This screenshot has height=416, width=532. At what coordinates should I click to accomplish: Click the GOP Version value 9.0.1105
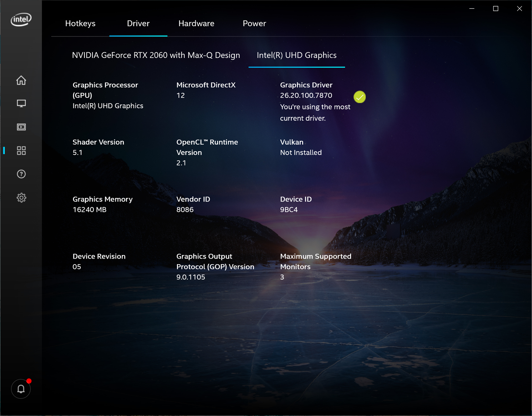[191, 277]
